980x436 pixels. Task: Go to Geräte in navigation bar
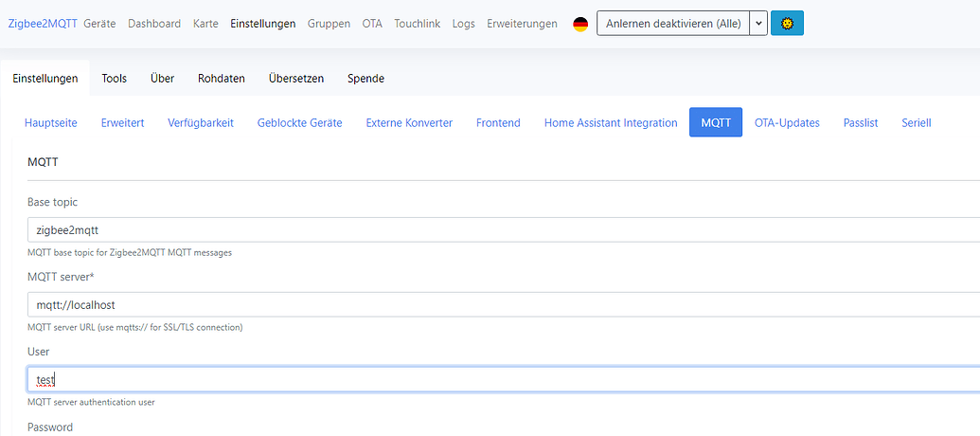99,24
